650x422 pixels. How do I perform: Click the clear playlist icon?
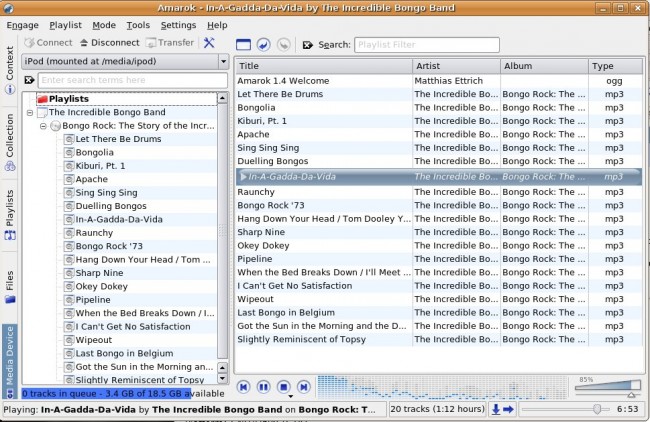[244, 44]
